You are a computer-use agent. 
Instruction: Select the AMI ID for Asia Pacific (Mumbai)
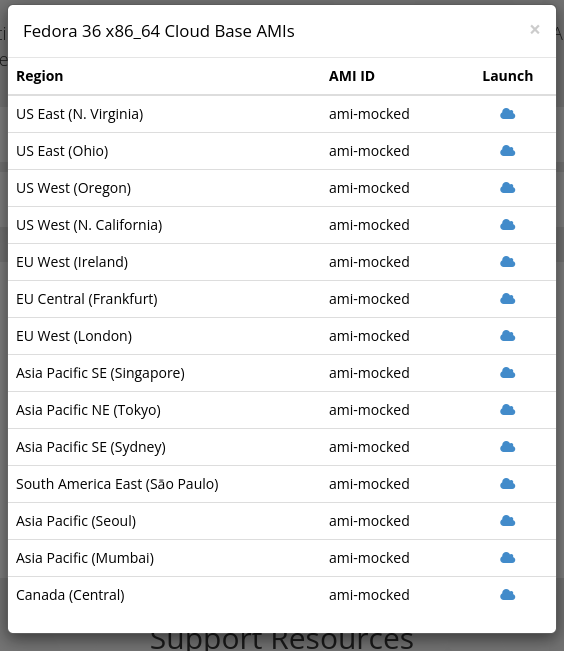click(369, 558)
